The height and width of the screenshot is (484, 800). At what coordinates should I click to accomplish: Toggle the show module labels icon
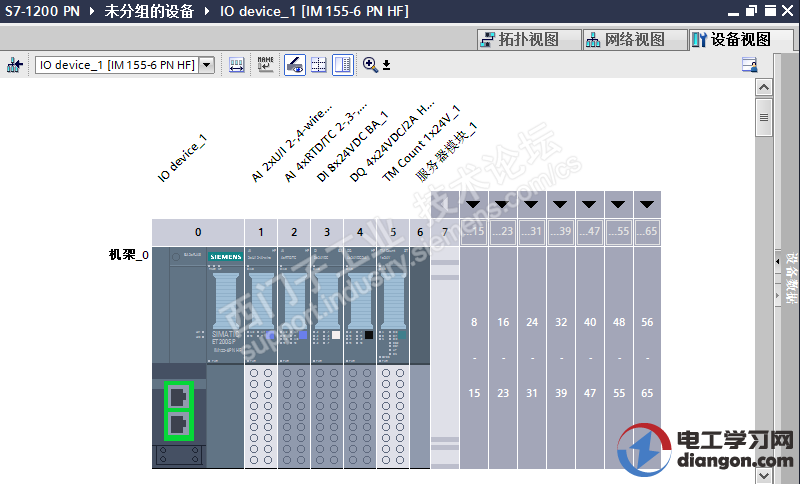coord(295,65)
